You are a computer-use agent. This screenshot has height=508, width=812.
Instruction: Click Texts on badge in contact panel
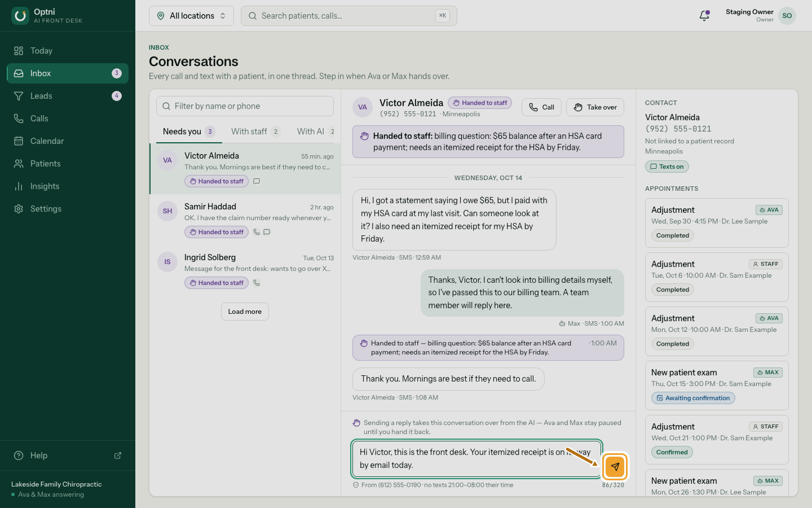(x=667, y=167)
